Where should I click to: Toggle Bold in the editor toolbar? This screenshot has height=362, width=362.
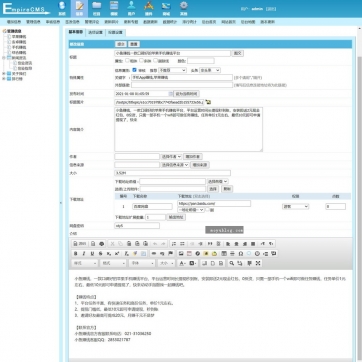[x=75, y=254]
